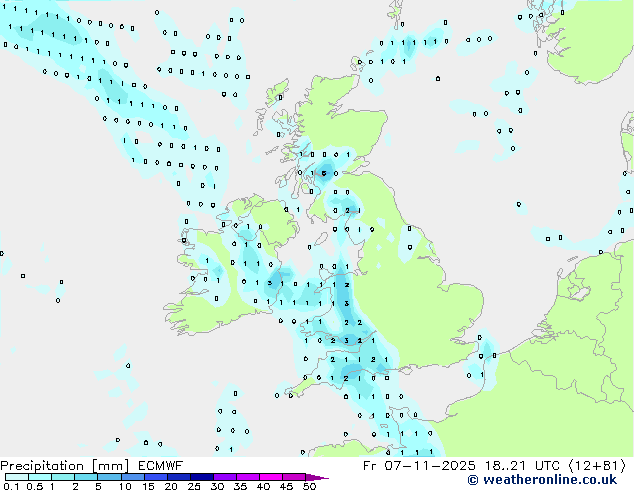Image resolution: width=634 pixels, height=490 pixels.
Task: Click the '20' legend label
Action: pyautogui.click(x=171, y=486)
